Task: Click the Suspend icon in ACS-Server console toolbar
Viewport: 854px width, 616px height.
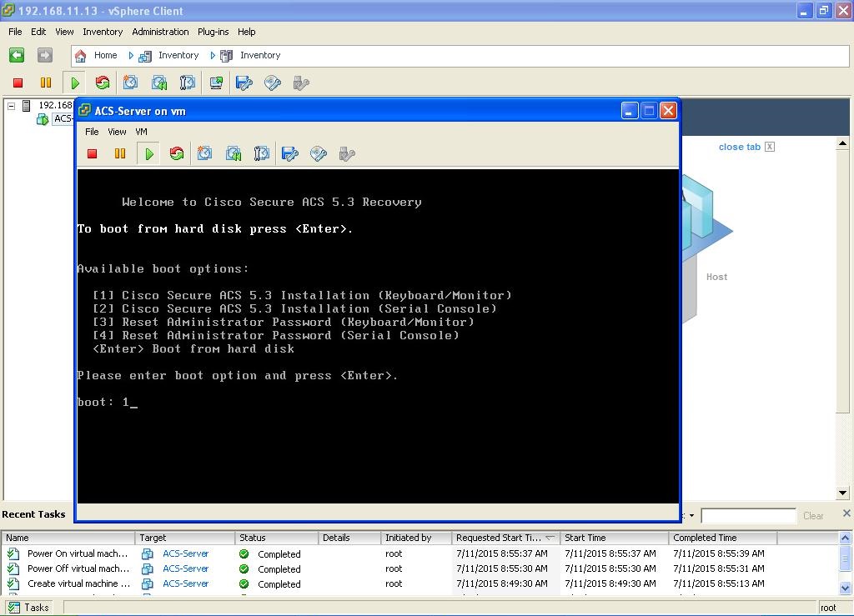Action: click(120, 154)
